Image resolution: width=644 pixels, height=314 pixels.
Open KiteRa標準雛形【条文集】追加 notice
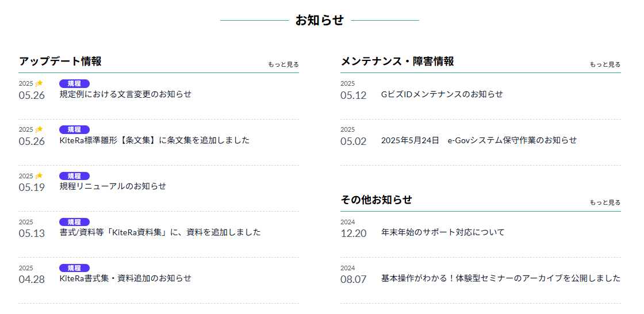(155, 140)
